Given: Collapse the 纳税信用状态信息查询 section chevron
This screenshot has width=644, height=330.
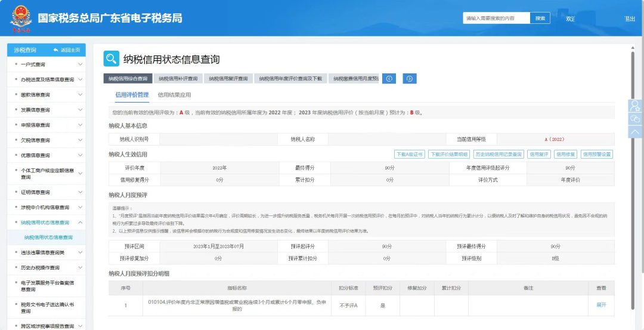Looking at the screenshot, I should coord(80,223).
